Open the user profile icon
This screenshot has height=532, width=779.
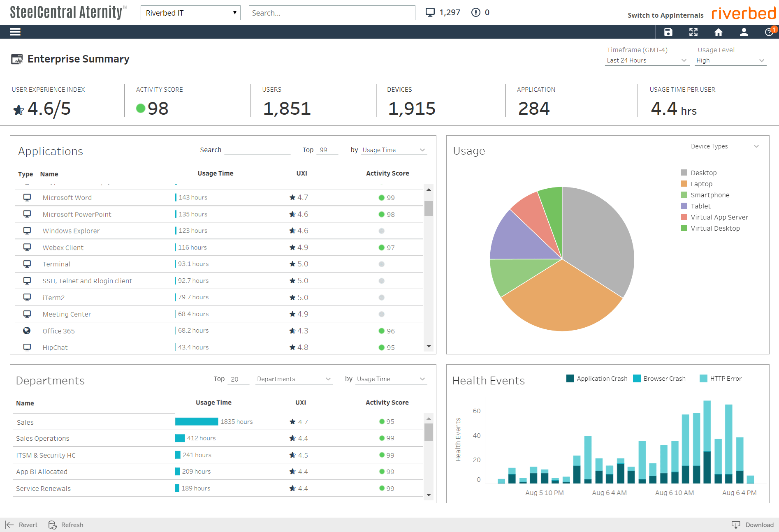744,32
